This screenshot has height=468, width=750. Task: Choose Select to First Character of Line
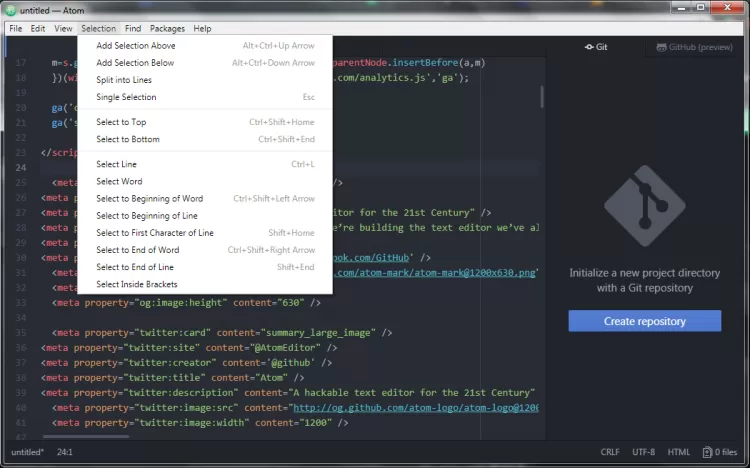205,233
